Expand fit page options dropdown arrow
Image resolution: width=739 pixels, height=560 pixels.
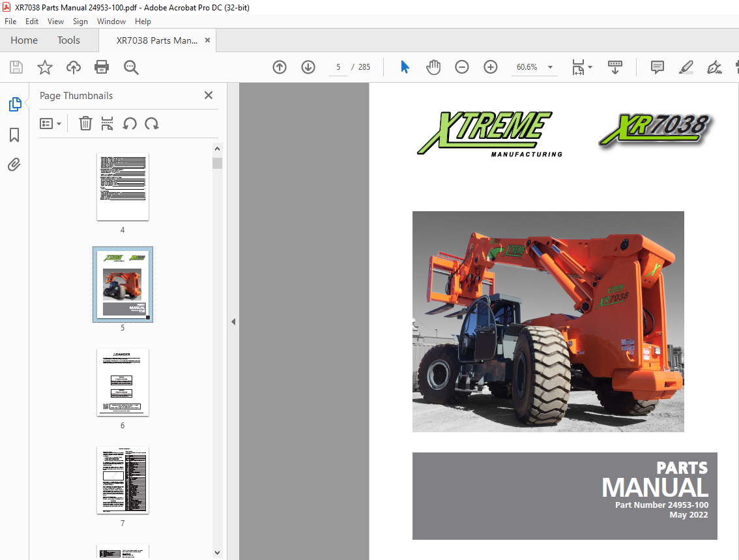click(x=590, y=67)
